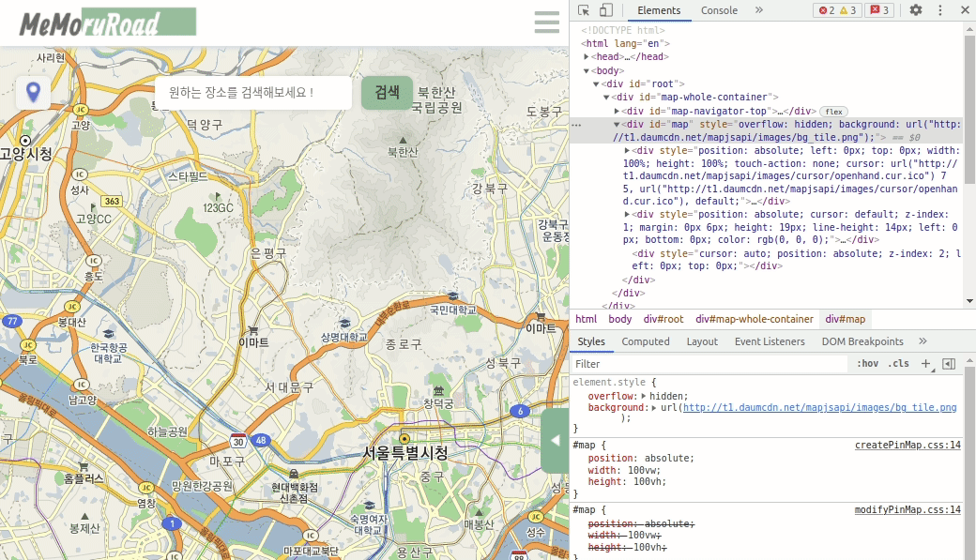
Task: Click the 고양시청 marker on map
Action: point(25,141)
